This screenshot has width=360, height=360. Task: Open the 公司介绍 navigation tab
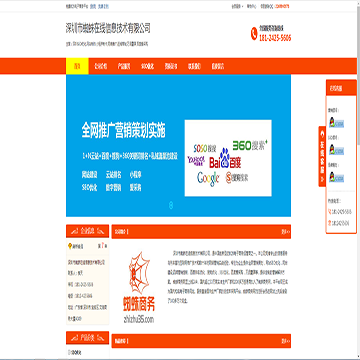[x=100, y=66]
